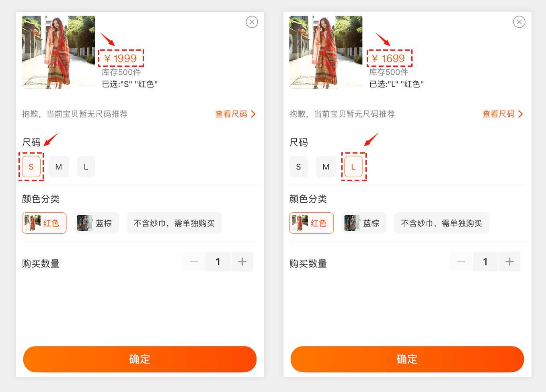
Task: Increase purchase quantity on the right panel
Action: click(x=509, y=261)
